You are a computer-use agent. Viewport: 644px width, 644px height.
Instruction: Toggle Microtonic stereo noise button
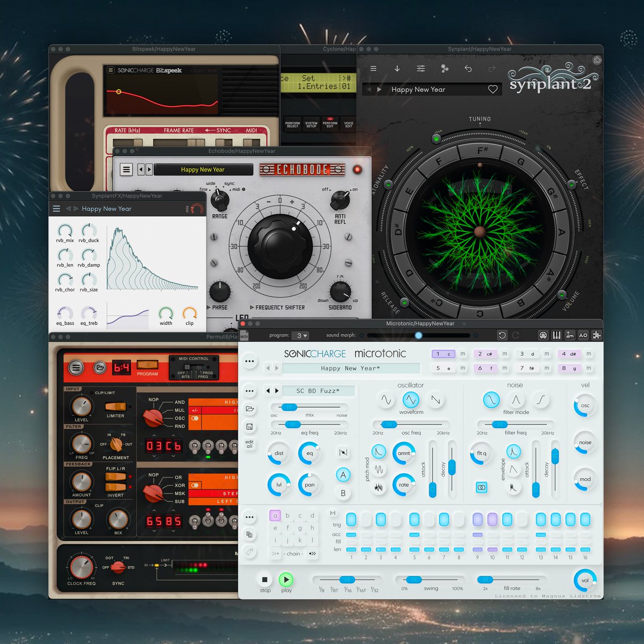[x=481, y=487]
